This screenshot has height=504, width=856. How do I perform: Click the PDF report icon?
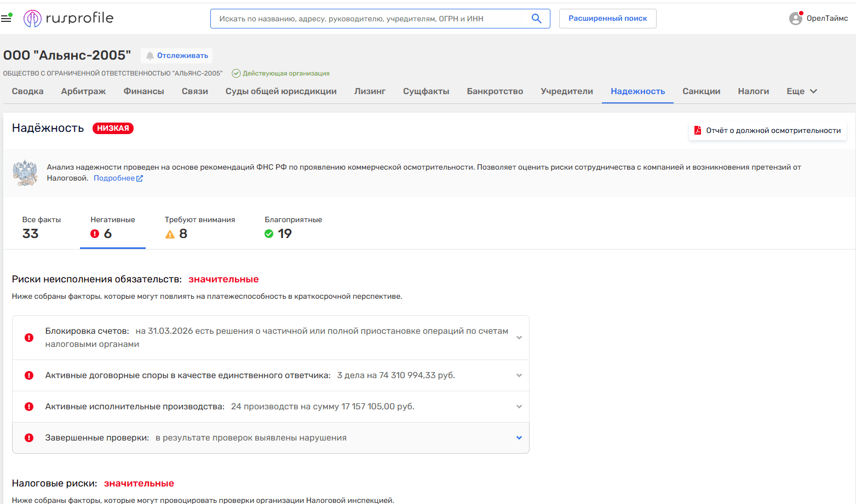[698, 130]
